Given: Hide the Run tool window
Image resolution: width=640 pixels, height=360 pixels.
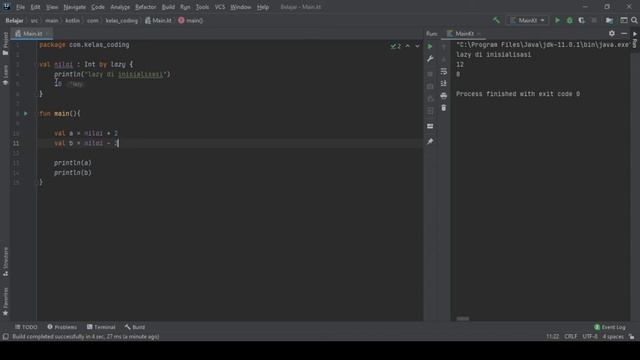Looking at the screenshot, I should pyautogui.click(x=624, y=33).
